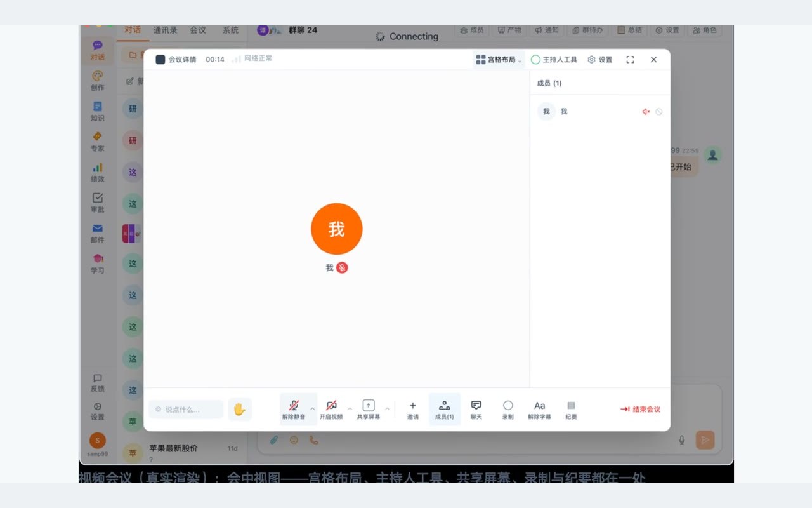Toggle the 成员(1) members panel
This screenshot has height=508, width=812.
tap(445, 410)
